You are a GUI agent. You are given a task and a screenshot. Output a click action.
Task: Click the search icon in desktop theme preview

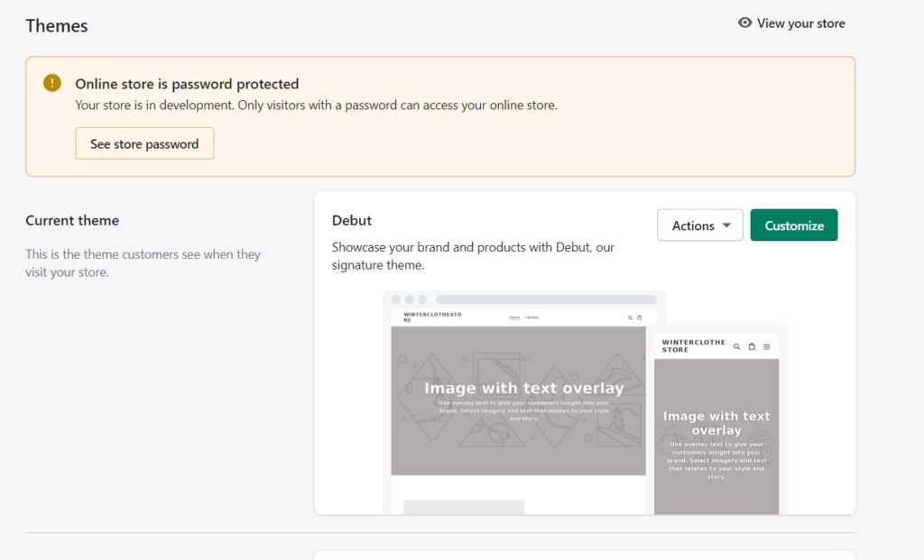(630, 318)
